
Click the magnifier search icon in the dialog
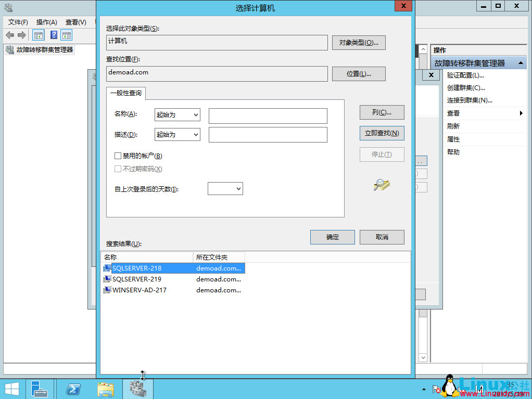click(x=381, y=185)
